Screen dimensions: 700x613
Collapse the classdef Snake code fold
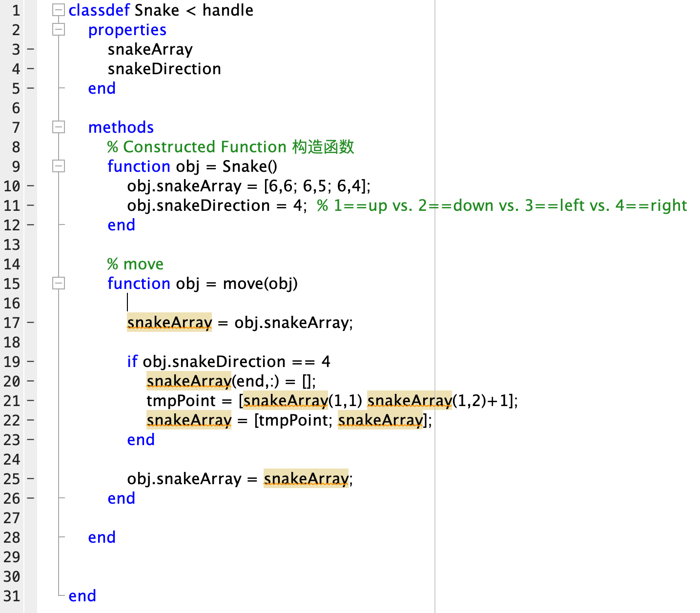click(59, 10)
